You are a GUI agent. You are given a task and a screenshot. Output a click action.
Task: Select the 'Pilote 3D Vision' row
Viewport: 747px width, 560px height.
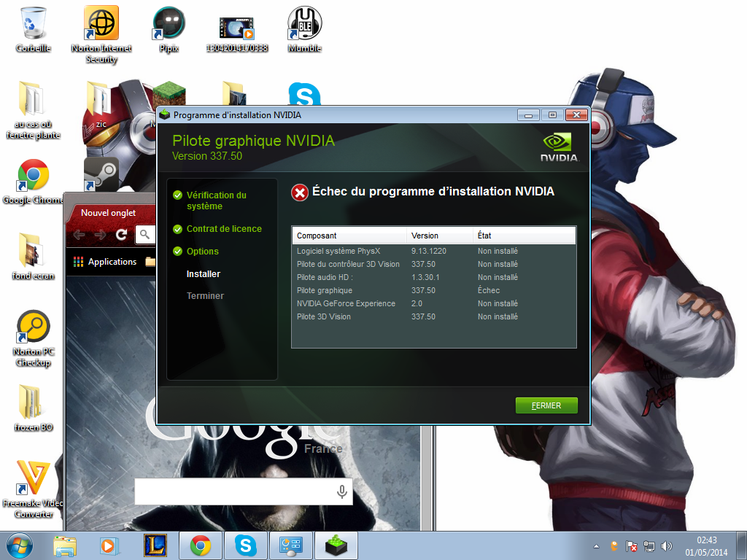click(433, 316)
